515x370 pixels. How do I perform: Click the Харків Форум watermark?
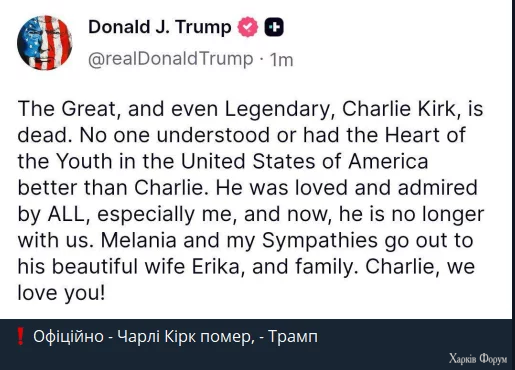tap(478, 358)
